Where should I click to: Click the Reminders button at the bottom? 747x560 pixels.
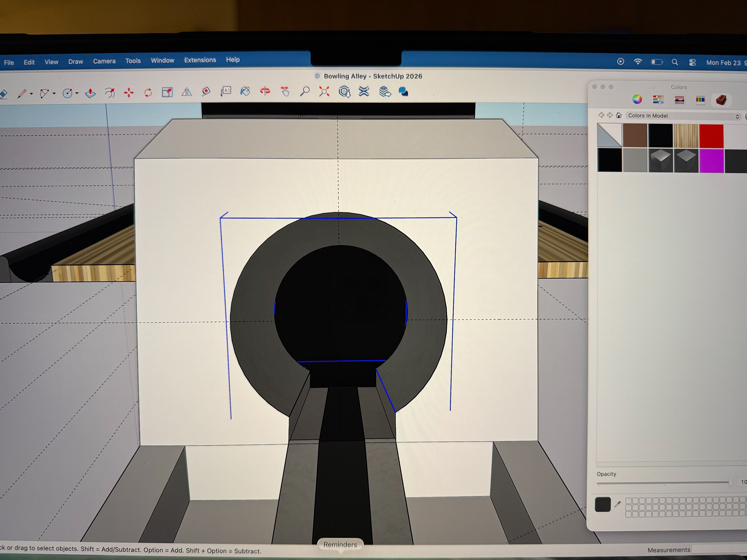340,544
